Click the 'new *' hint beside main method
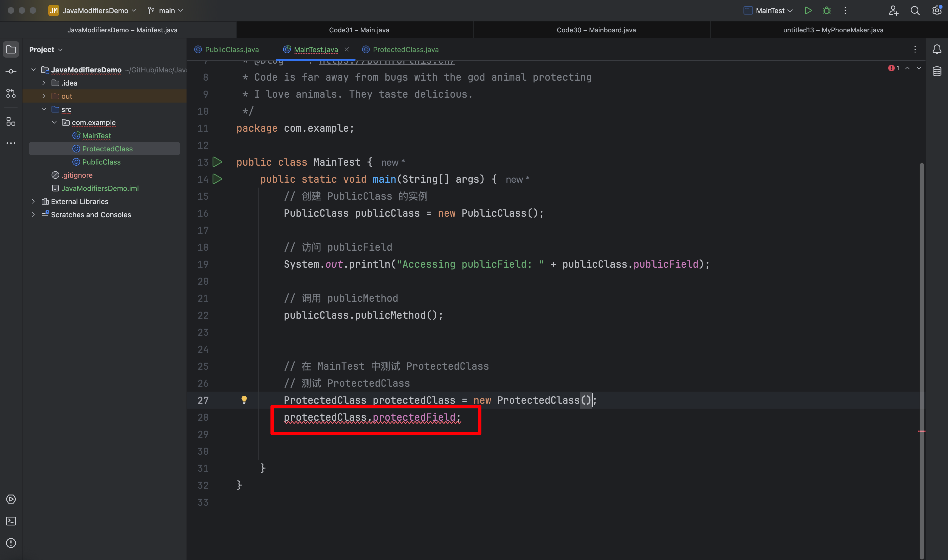 click(x=517, y=180)
